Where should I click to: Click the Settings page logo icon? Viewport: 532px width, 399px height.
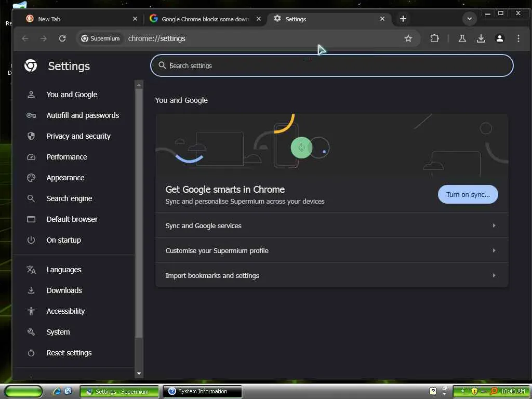pyautogui.click(x=31, y=65)
